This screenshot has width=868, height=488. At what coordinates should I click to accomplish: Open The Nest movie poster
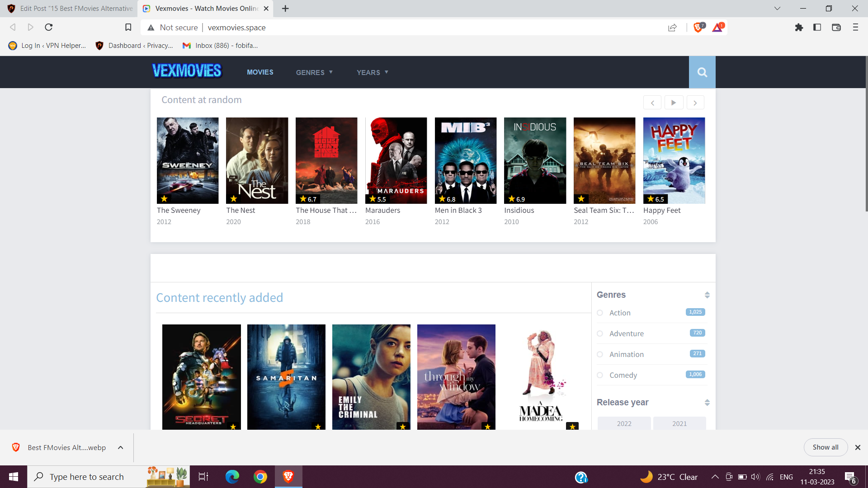257,160
